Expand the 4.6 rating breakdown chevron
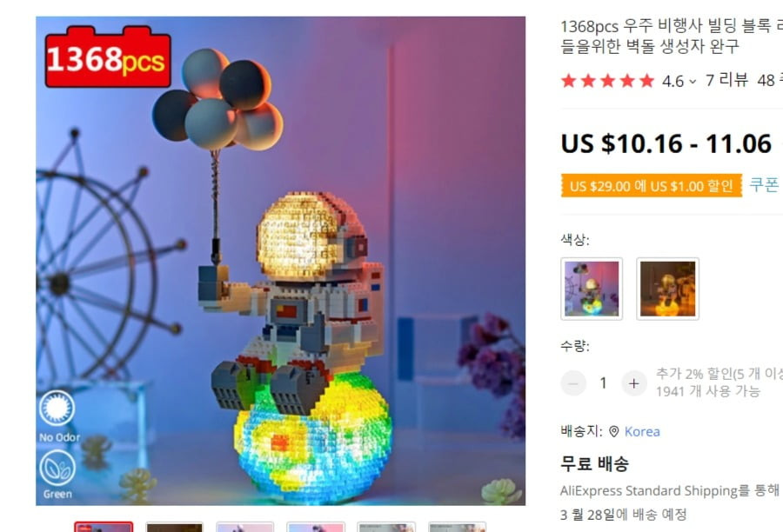The height and width of the screenshot is (532, 783). [693, 82]
